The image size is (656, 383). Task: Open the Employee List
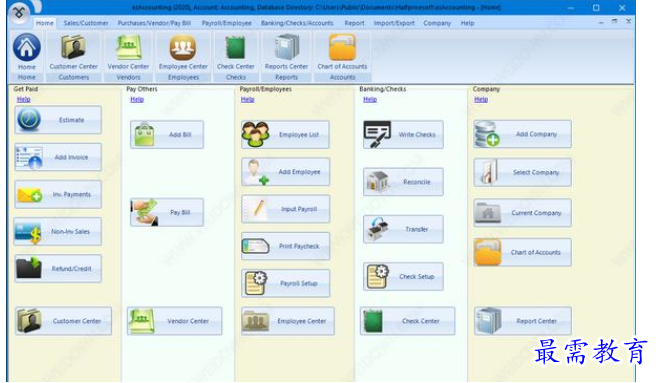click(x=285, y=135)
